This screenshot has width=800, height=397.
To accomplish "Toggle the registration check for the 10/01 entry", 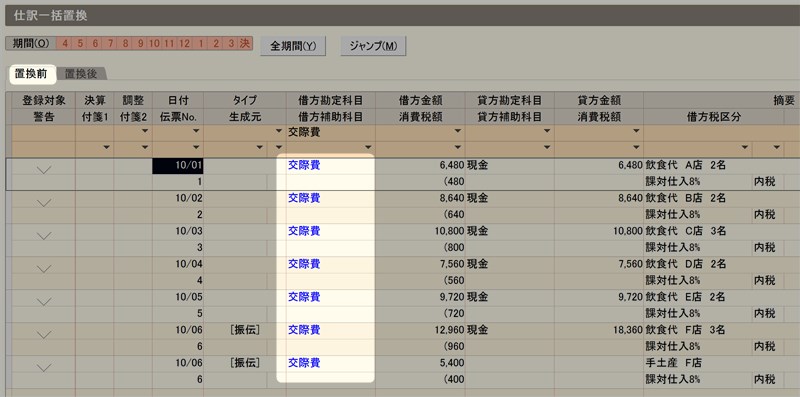I will (x=44, y=170).
